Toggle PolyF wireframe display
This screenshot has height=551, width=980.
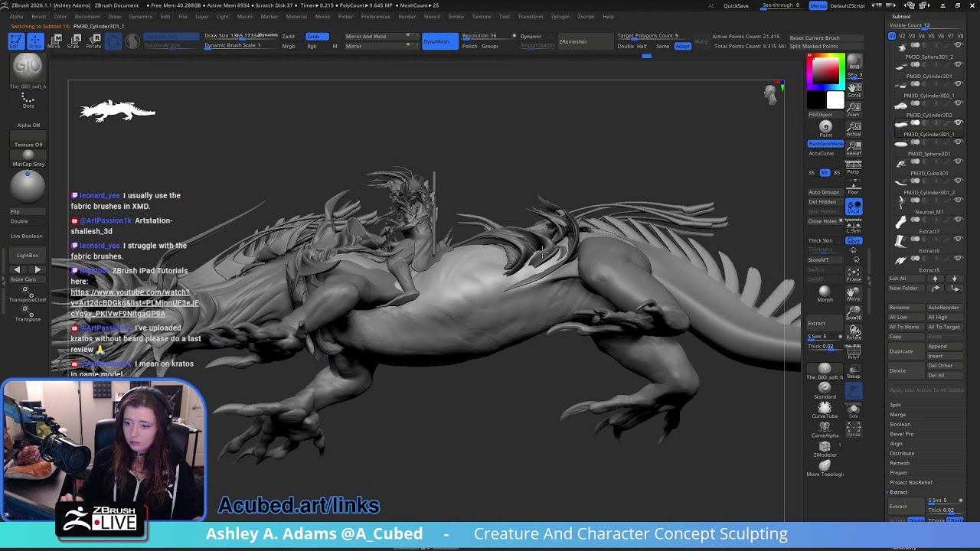(854, 352)
